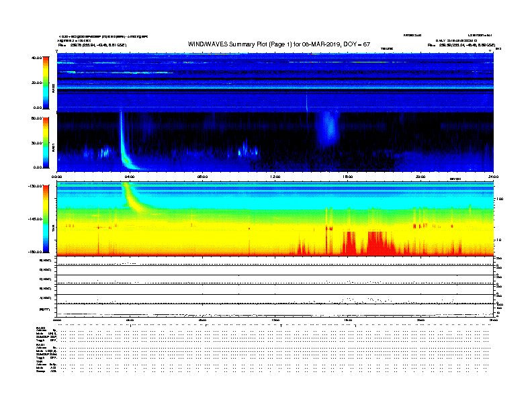The width and height of the screenshot is (532, 411).
Task: Click the 16:00 tick label under RAD1 panel
Action: coord(348,177)
